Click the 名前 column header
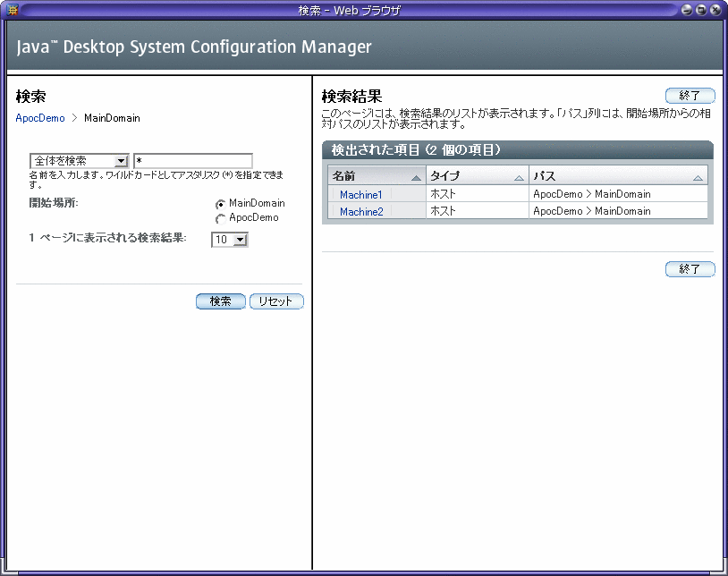Viewport: 728px width, 576px height. (x=377, y=175)
